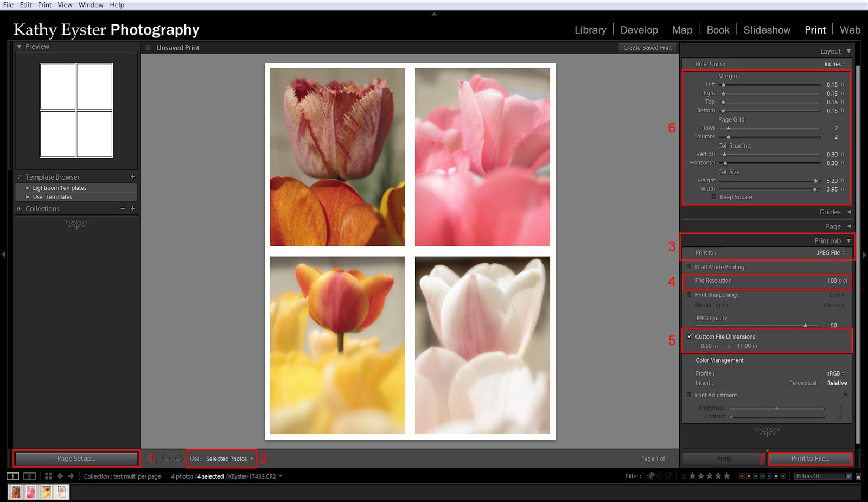
Task: Click the rejected photos filter flag icon
Action: (668, 476)
